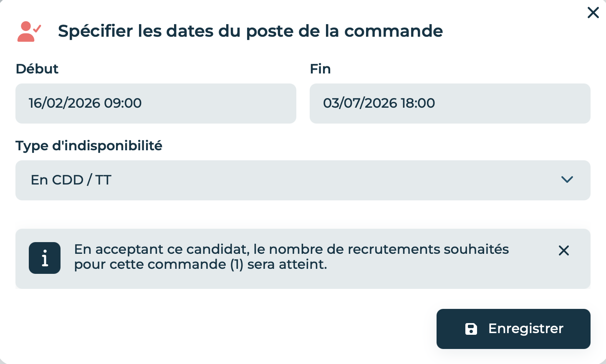Select the 'Fin' field label
606x364 pixels.
click(x=321, y=69)
